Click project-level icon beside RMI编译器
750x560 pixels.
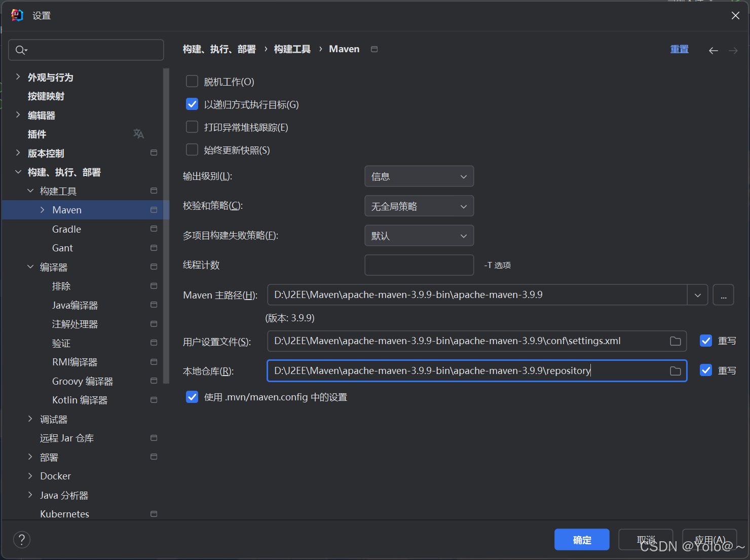[x=154, y=362]
